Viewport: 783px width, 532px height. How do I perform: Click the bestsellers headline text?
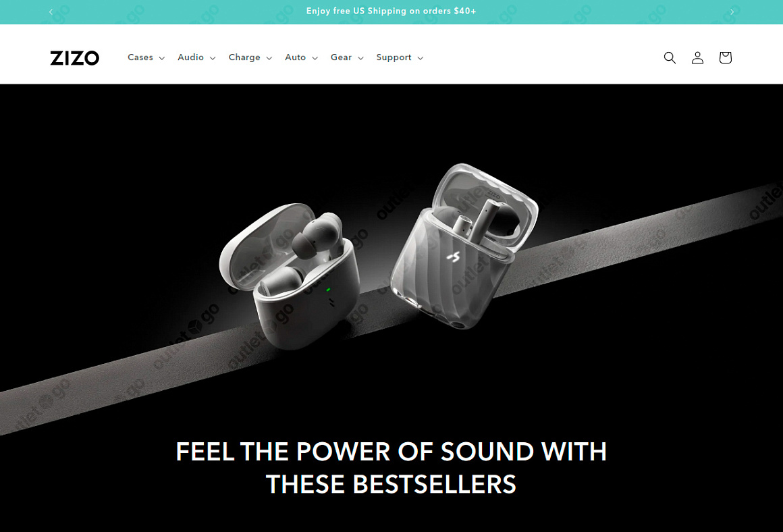[391, 468]
